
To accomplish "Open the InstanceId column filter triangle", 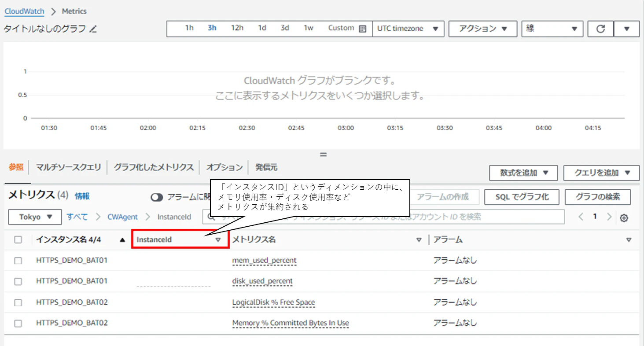I will pos(218,240).
